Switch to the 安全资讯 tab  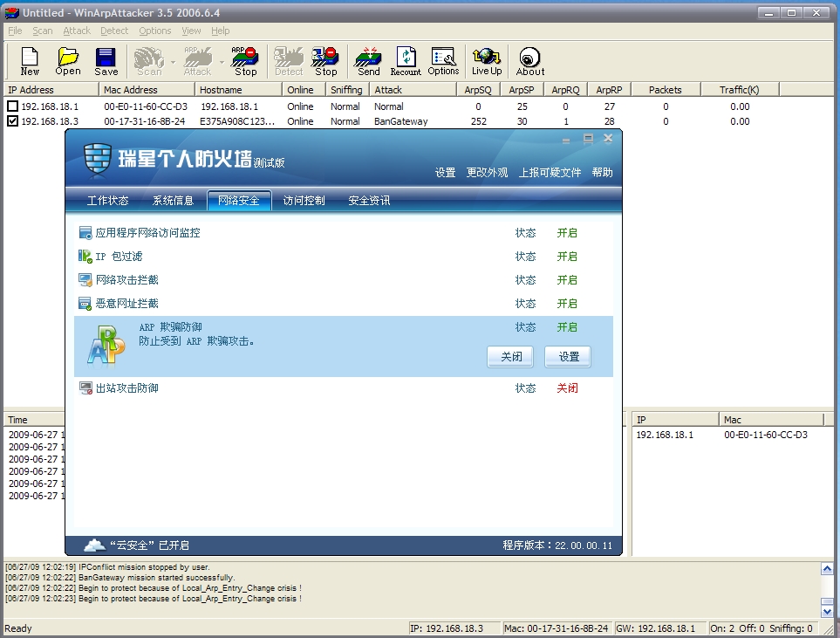369,201
